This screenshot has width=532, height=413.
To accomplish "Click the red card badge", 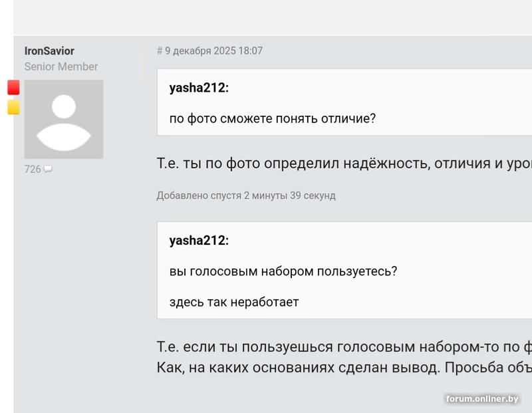I will pyautogui.click(x=13, y=87).
